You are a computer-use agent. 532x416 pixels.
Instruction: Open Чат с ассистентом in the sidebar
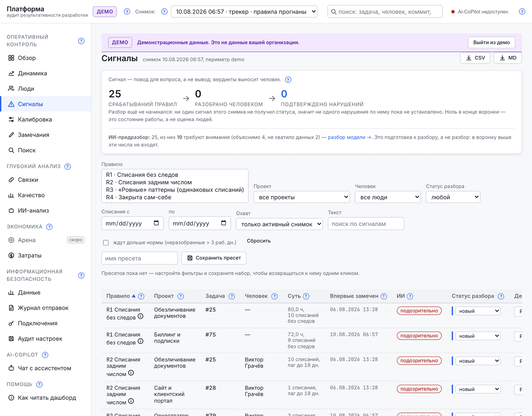tap(46, 368)
